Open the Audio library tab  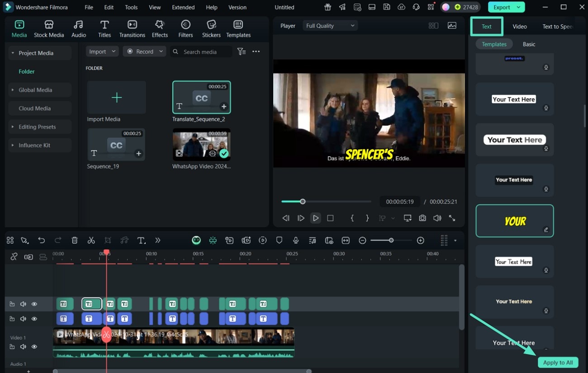78,29
